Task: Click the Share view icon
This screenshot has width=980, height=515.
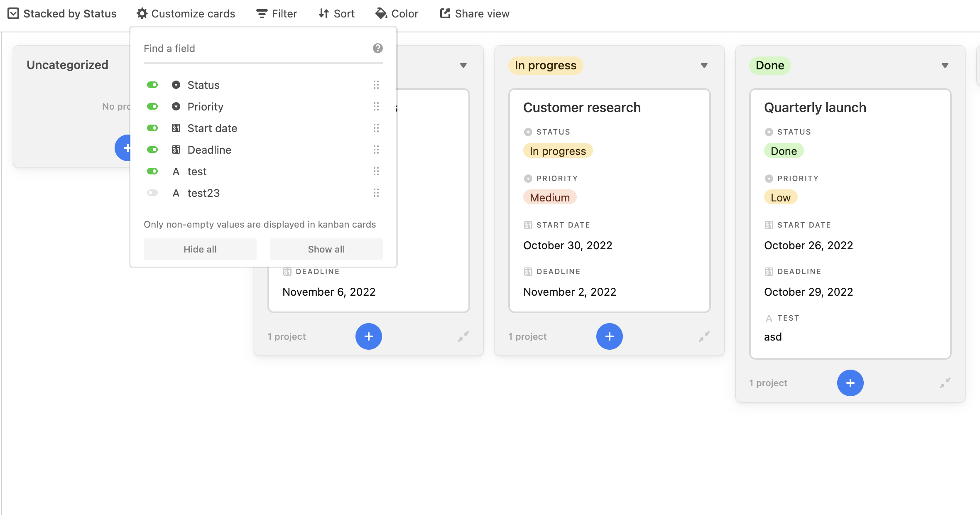Action: (444, 13)
